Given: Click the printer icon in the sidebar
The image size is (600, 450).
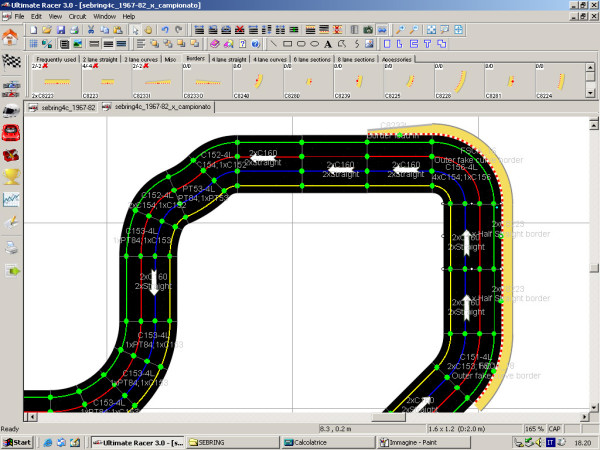Looking at the screenshot, I should pyautogui.click(x=12, y=246).
